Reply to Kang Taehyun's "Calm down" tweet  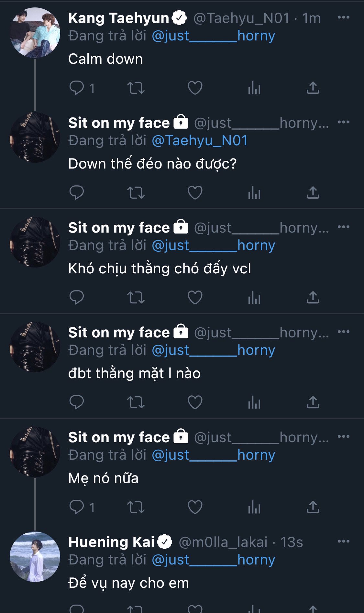click(x=77, y=88)
